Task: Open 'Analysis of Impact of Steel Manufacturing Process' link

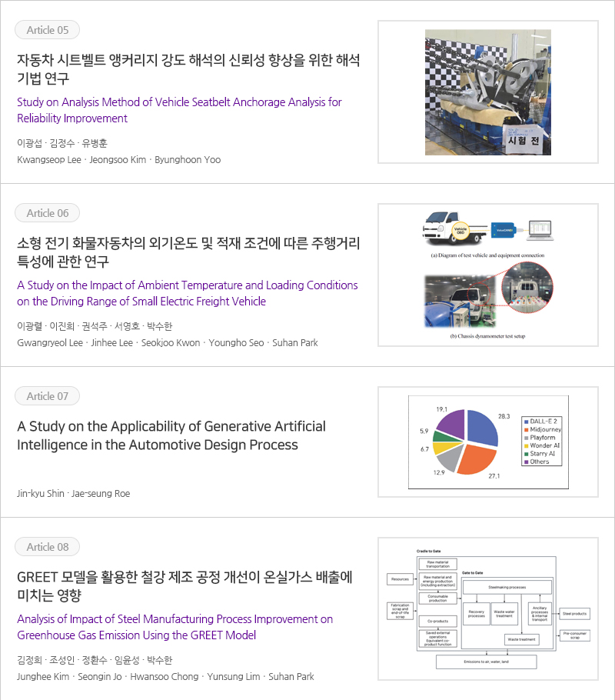Action: (x=175, y=627)
